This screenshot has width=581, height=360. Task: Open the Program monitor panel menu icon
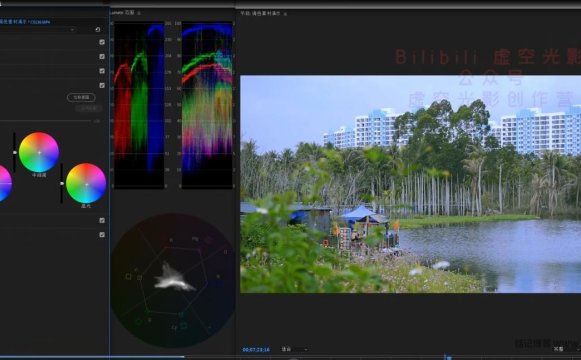pyautogui.click(x=285, y=14)
